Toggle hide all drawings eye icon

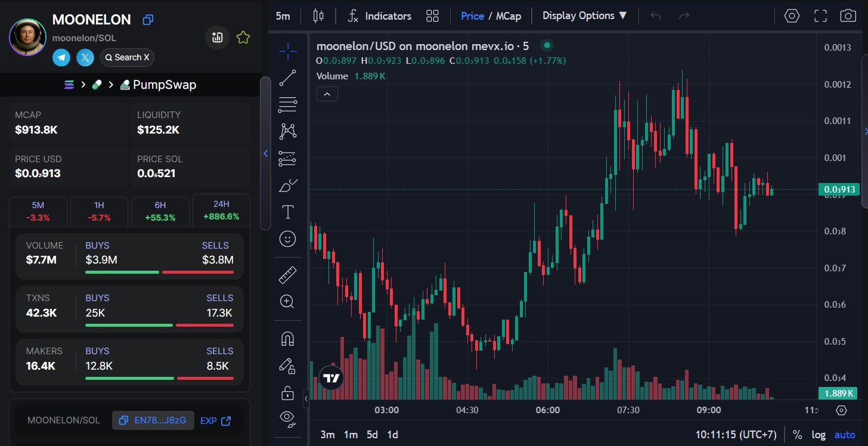click(x=288, y=419)
